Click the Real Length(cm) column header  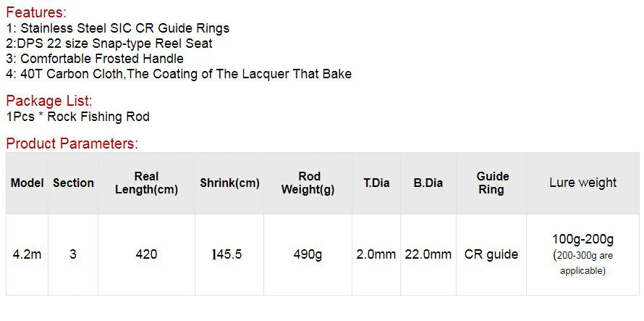click(147, 183)
